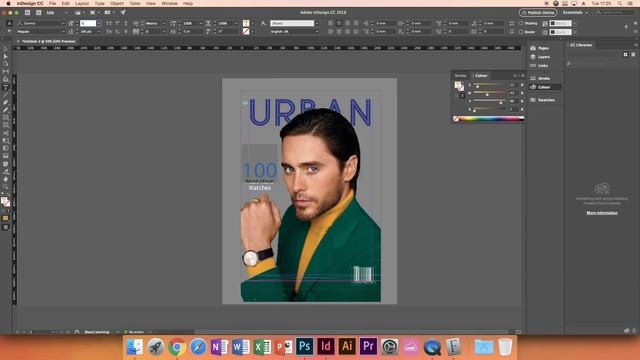Open the font size dropdown arrow

99,23
